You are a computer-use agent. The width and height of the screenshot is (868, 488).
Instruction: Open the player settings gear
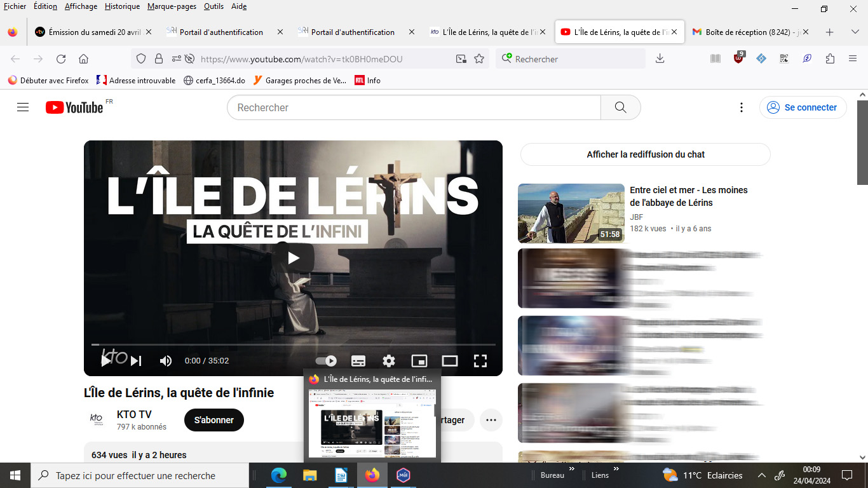[x=389, y=361]
